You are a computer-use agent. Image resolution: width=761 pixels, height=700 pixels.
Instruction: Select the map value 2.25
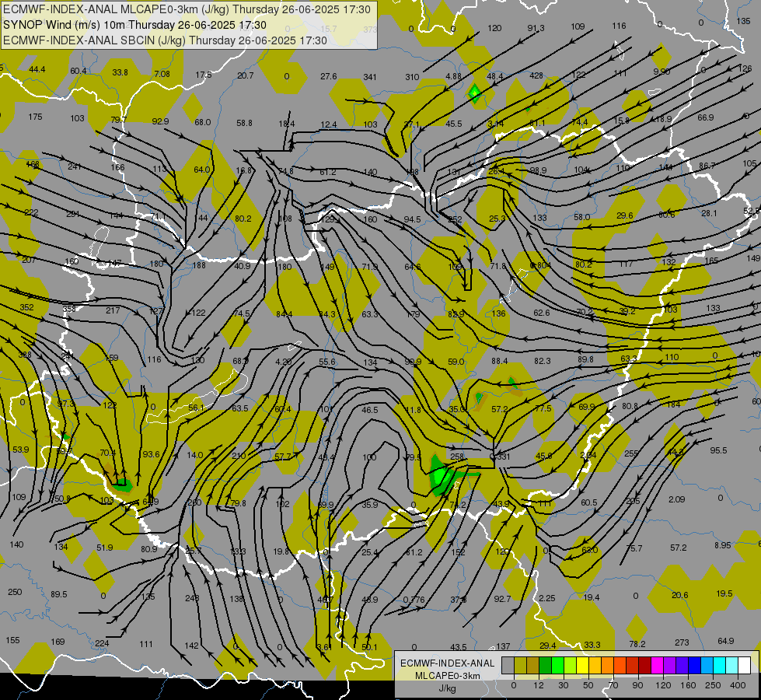547,598
